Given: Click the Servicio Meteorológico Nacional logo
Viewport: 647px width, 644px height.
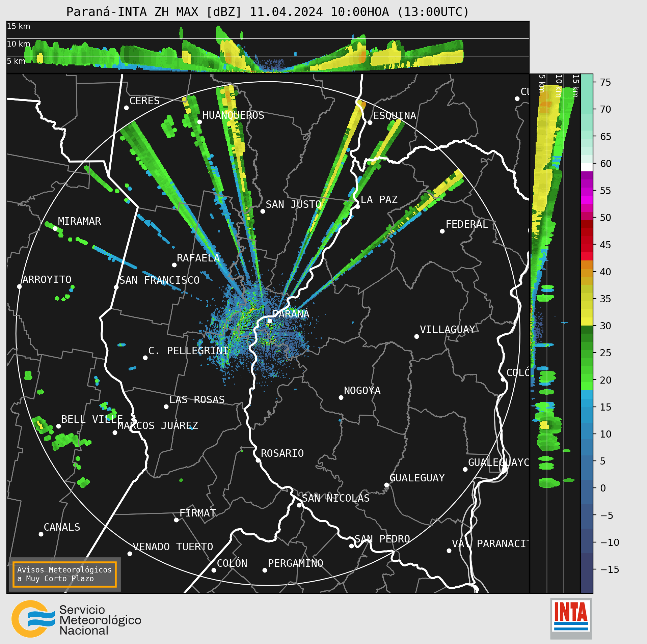Looking at the screenshot, I should pos(76,619).
